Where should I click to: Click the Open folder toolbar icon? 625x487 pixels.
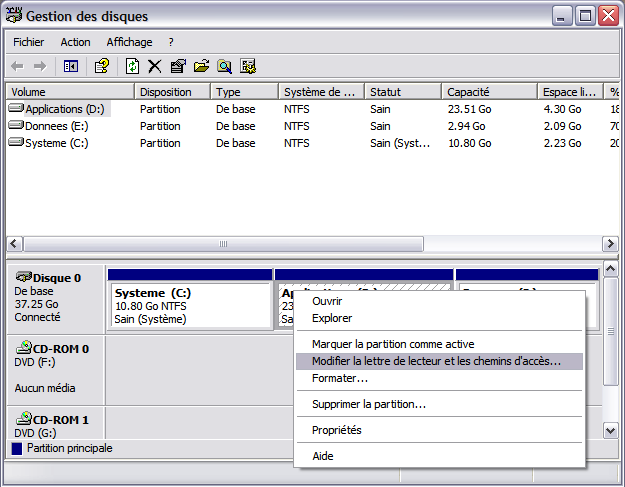(201, 66)
